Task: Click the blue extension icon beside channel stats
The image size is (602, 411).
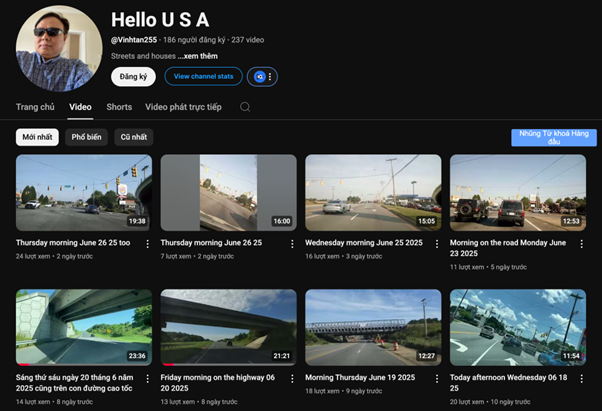Action: (x=260, y=77)
